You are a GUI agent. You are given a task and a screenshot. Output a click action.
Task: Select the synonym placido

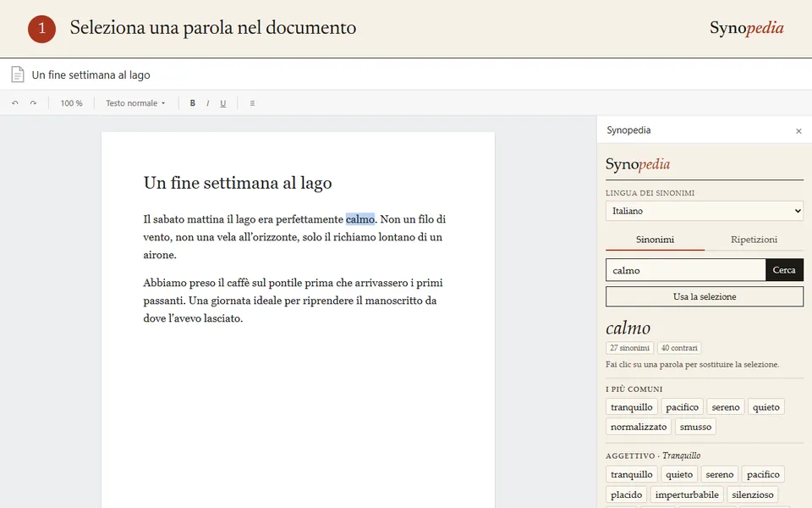[626, 494]
